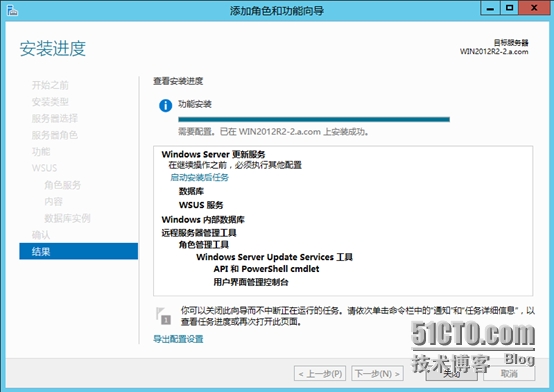Select the WSUS step

pyautogui.click(x=45, y=168)
